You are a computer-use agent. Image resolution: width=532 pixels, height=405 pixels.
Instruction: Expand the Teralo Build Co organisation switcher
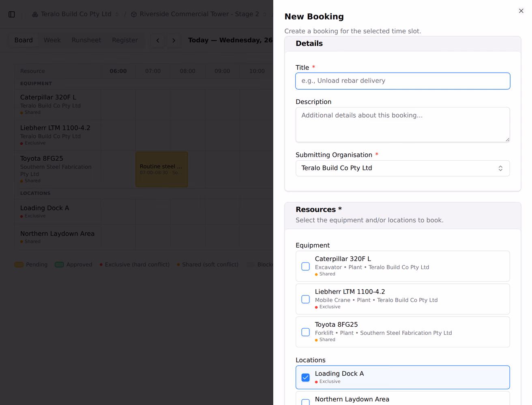(117, 14)
